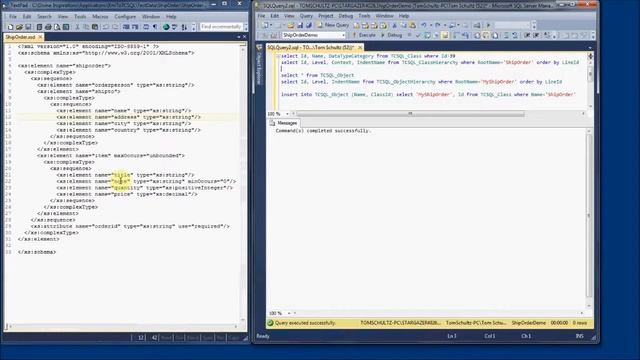Click the Parse checkmark icon in SSMS

tap(418, 35)
